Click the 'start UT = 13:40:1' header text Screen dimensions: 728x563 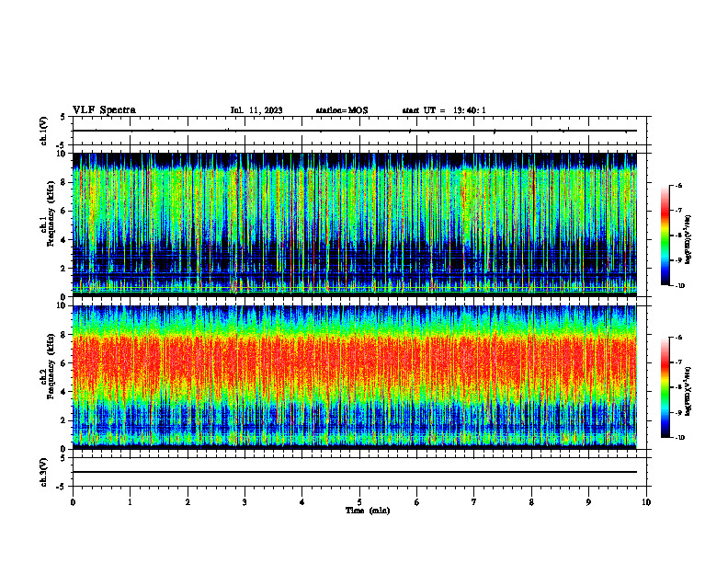[444, 110]
